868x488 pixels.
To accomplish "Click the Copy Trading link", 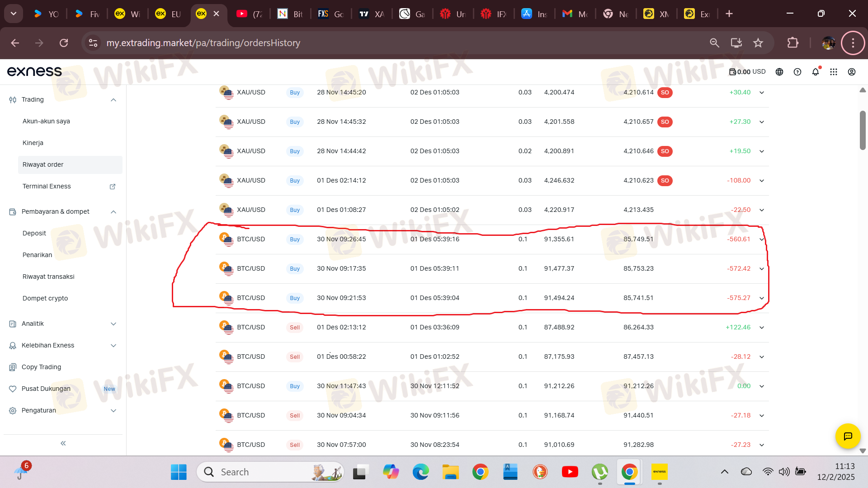I will coord(41,367).
